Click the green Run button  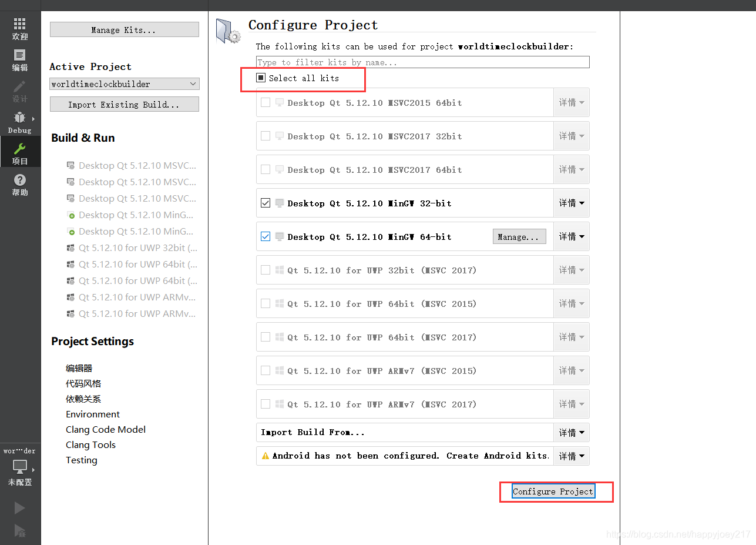click(x=20, y=507)
